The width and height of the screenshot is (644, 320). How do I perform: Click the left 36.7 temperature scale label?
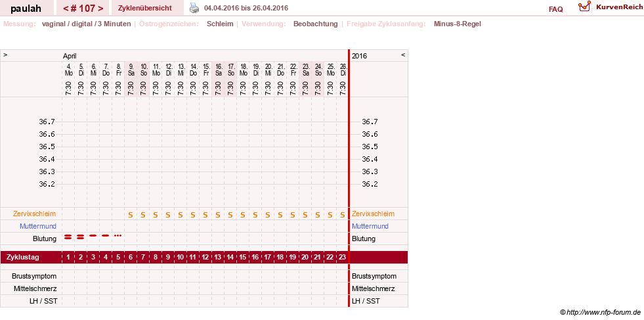coord(47,122)
